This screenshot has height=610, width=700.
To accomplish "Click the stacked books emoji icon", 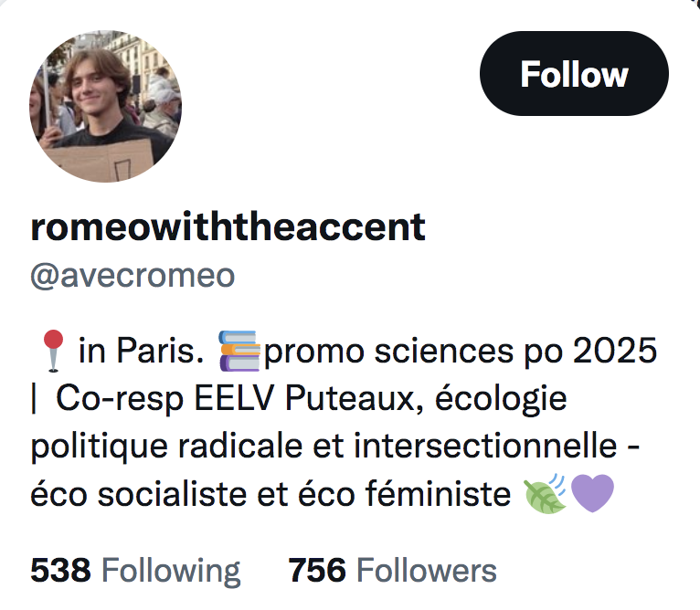I will [x=239, y=351].
